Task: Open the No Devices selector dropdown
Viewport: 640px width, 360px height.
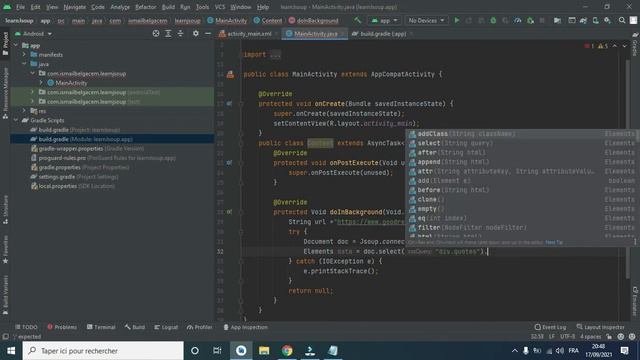Action: click(x=426, y=20)
